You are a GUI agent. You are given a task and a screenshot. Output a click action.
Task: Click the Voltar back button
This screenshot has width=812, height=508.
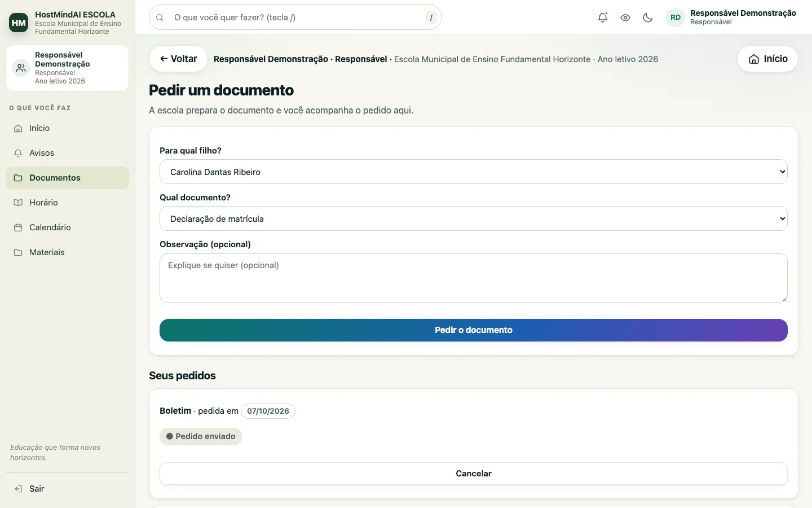click(178, 59)
